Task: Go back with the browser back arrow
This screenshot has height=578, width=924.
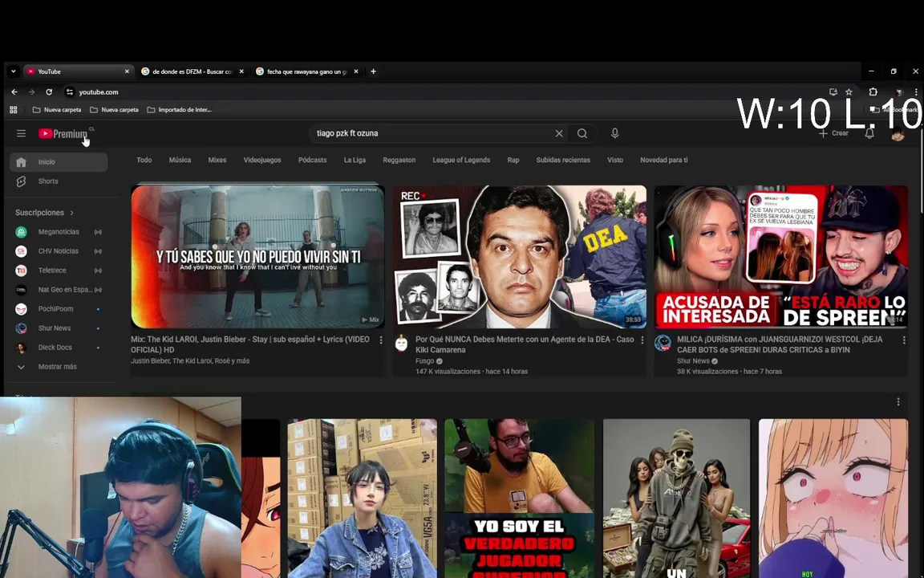Action: point(14,92)
